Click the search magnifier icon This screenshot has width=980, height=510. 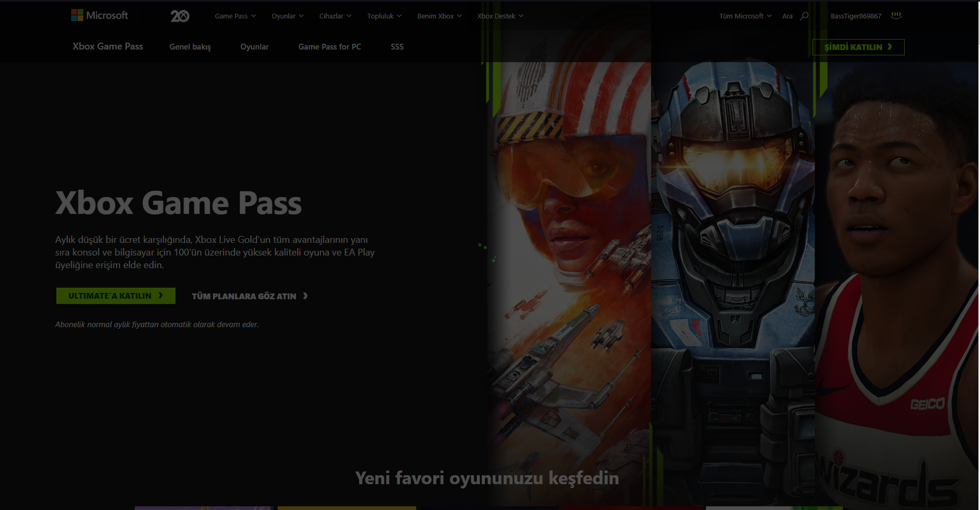[x=804, y=16]
